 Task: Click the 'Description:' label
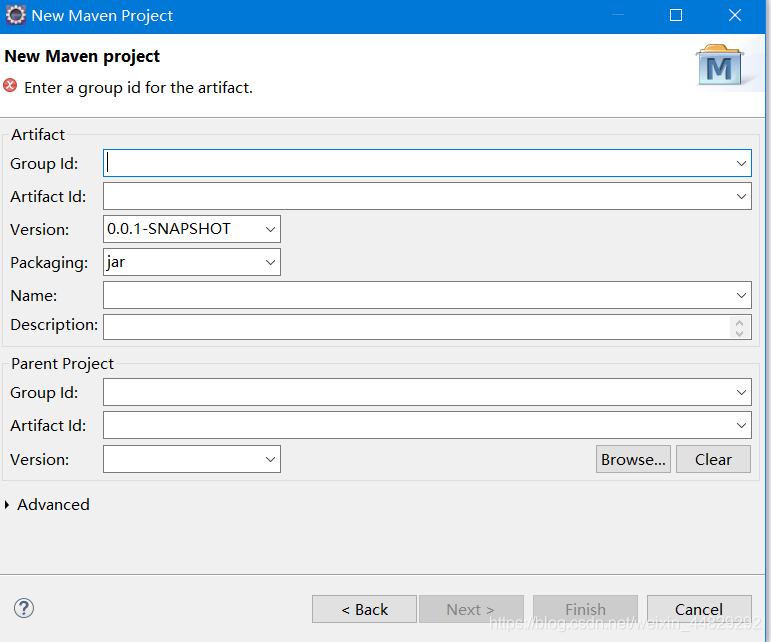point(54,325)
